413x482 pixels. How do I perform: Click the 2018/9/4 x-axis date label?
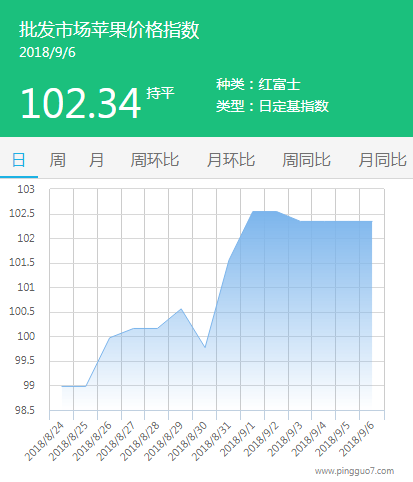click(309, 439)
